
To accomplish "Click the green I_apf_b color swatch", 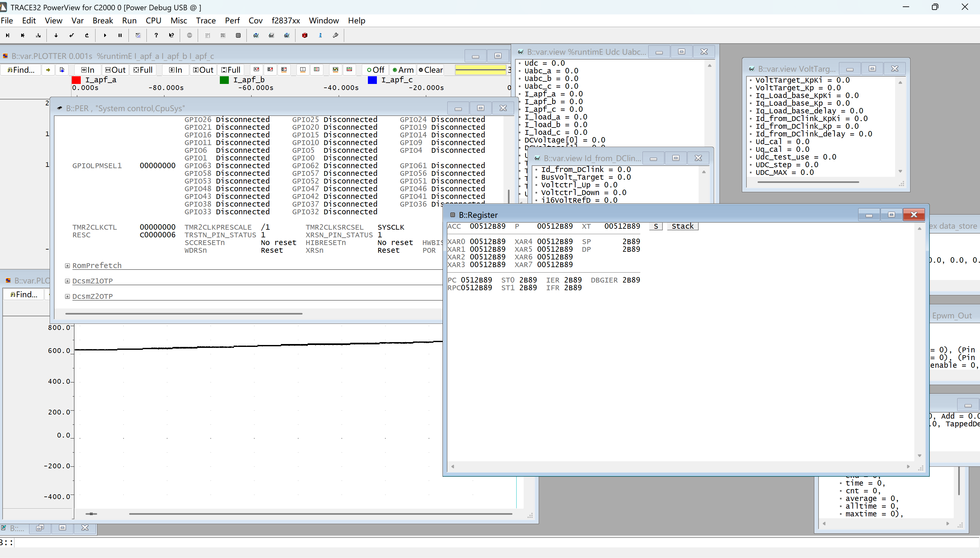I will click(x=224, y=80).
